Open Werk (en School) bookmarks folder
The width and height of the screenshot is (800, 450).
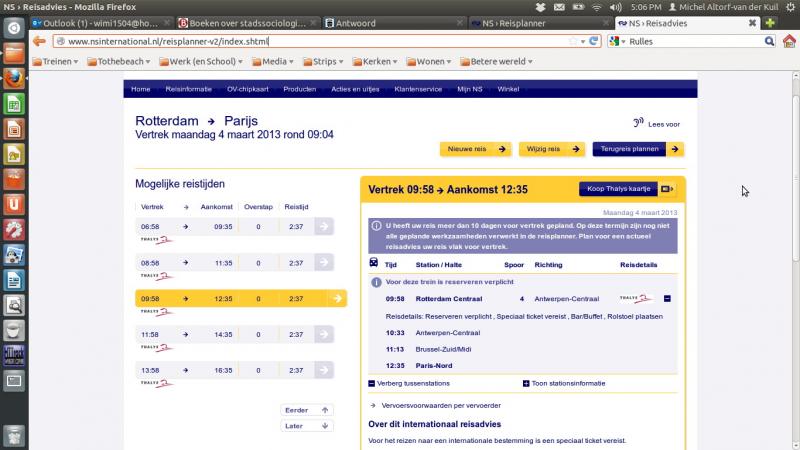click(x=201, y=61)
